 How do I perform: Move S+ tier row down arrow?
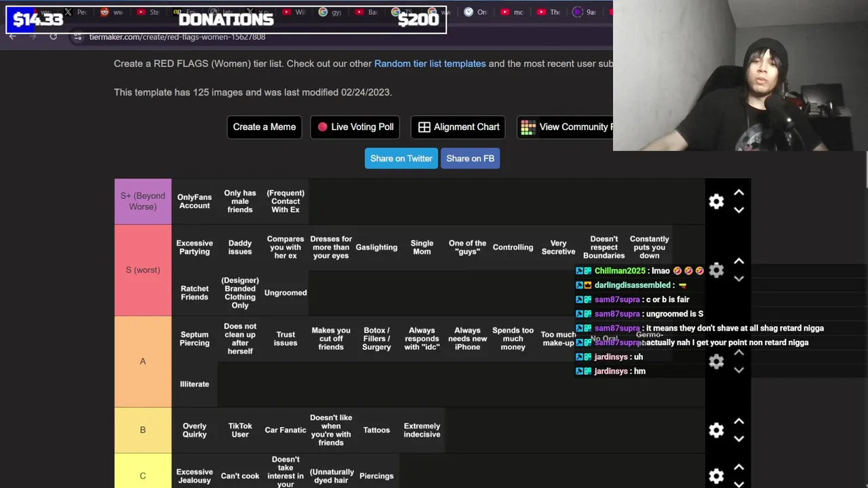pos(739,210)
